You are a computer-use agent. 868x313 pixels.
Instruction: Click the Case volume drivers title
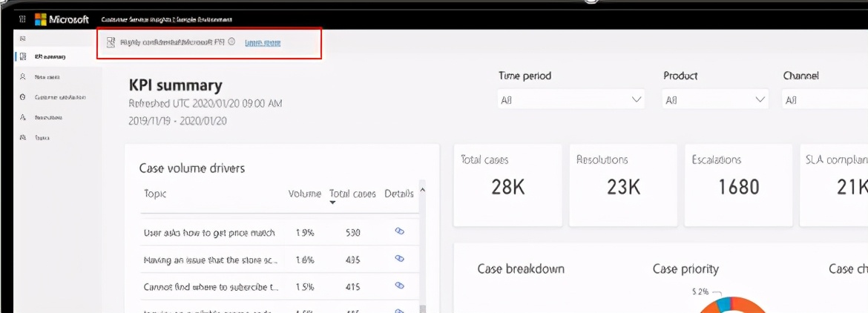coord(191,168)
